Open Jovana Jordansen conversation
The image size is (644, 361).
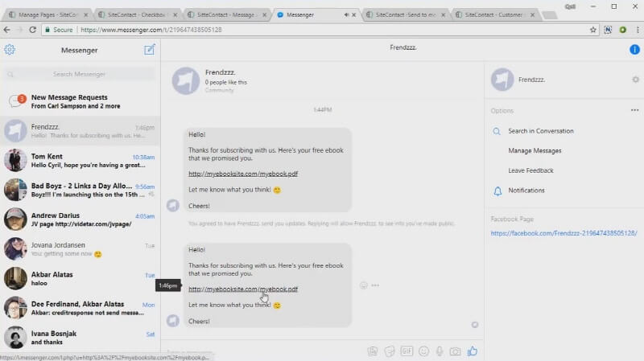pyautogui.click(x=80, y=249)
